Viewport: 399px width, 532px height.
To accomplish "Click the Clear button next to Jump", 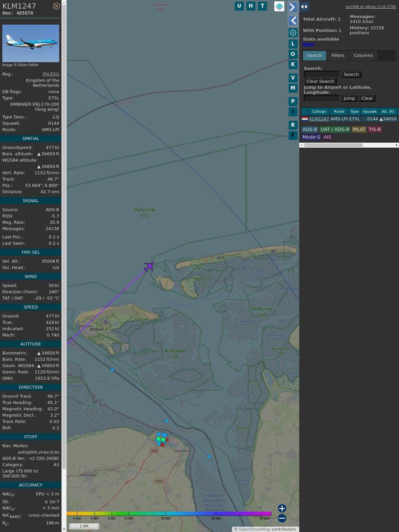I will tap(367, 98).
